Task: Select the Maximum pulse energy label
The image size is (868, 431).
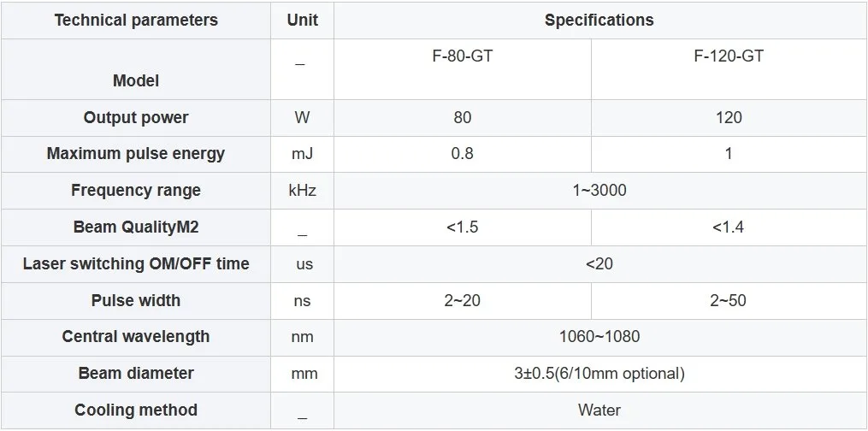Action: tap(136, 154)
